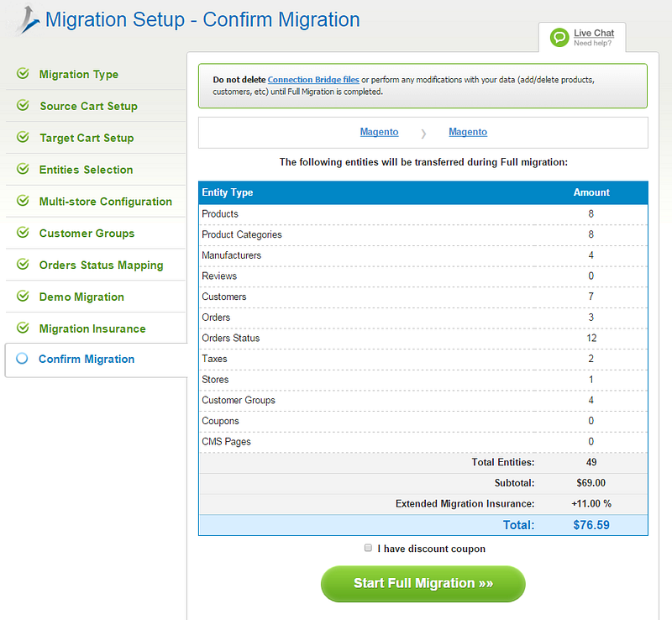
Task: Click the checkmark icon next to Target Cart Setup
Action: point(23,137)
